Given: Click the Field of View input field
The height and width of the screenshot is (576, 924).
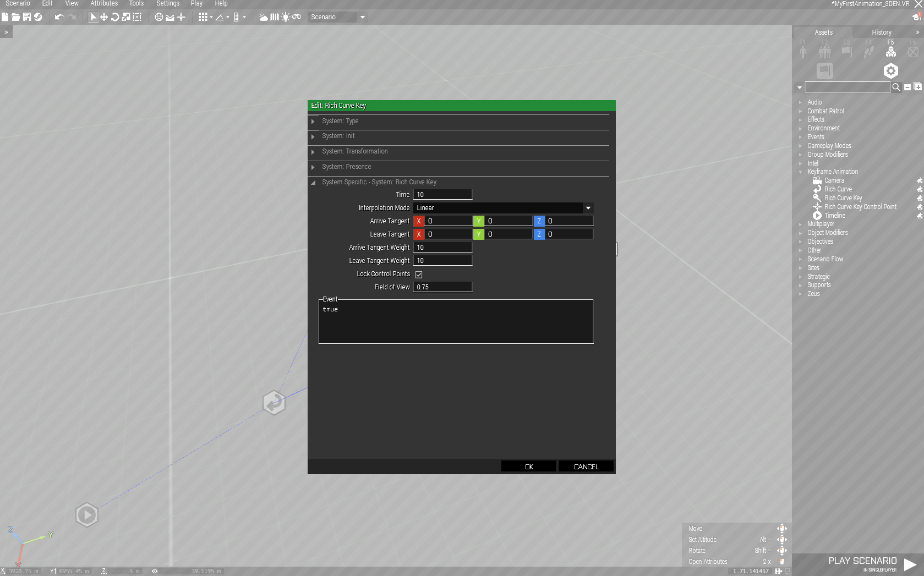Looking at the screenshot, I should click(442, 287).
